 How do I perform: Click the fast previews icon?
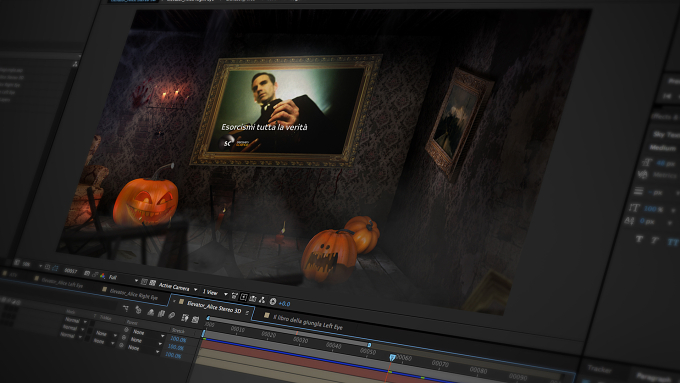point(244,297)
